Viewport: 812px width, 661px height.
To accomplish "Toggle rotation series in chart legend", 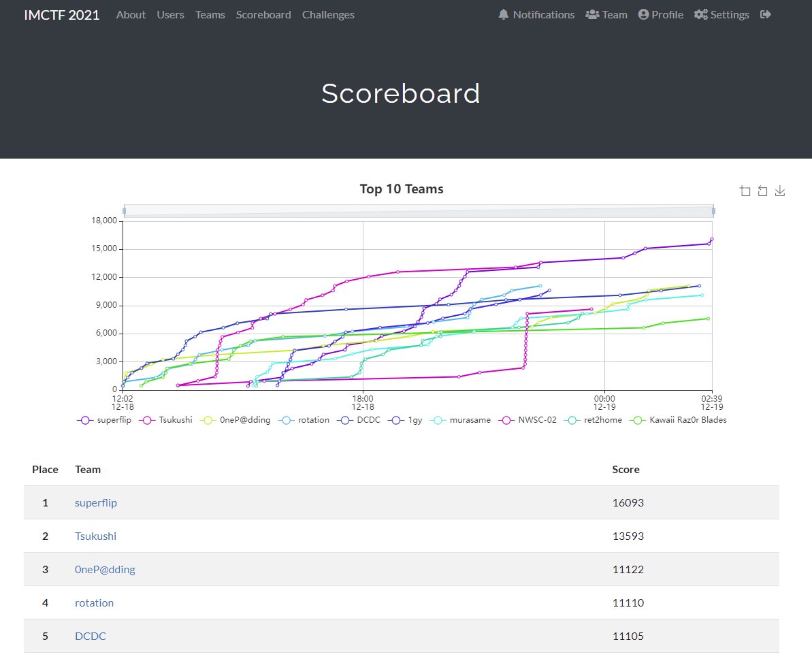I will point(304,420).
